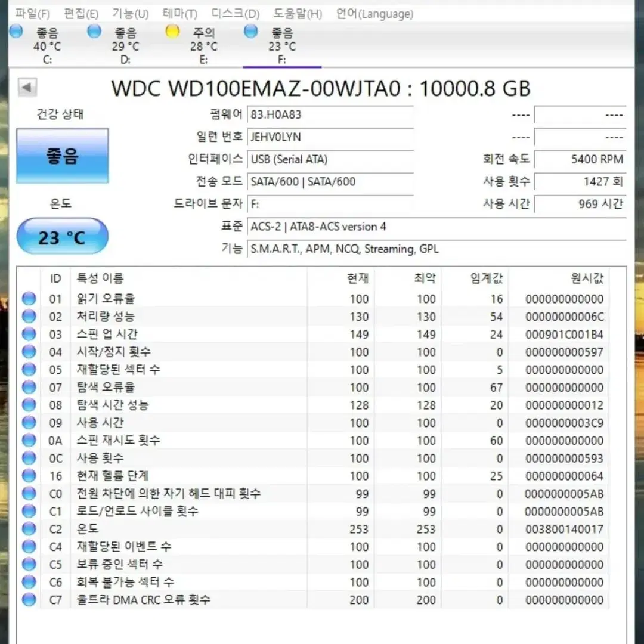Click the 특성 이름 column header
The width and height of the screenshot is (644, 644).
188,278
